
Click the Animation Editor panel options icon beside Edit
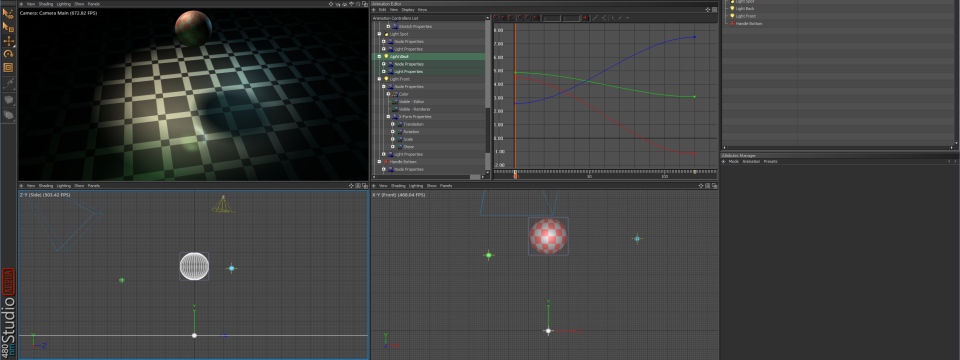[374, 10]
